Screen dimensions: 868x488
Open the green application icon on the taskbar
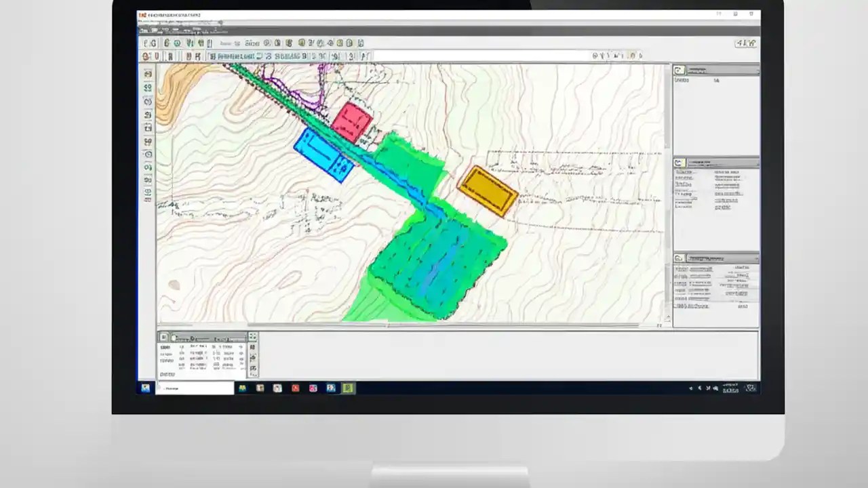click(x=348, y=388)
